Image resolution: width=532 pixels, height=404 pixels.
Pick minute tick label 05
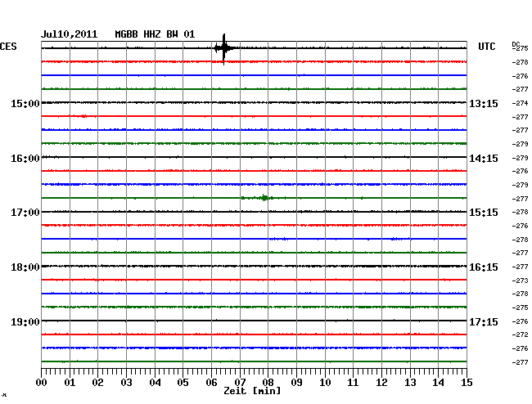pos(183,383)
